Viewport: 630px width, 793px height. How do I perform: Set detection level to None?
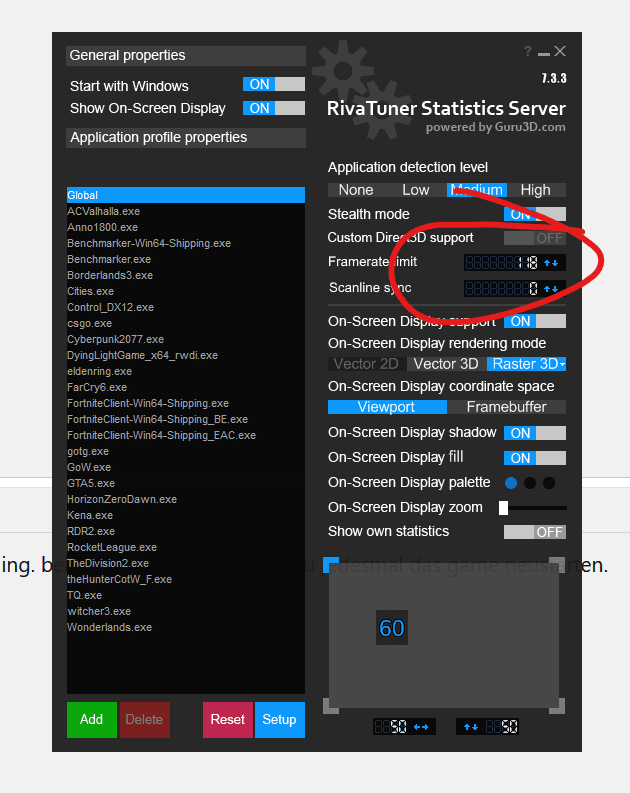pos(356,190)
